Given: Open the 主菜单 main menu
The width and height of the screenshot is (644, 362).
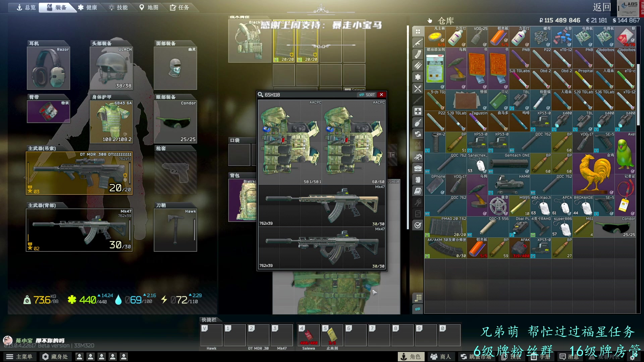Looking at the screenshot, I should 19,357.
